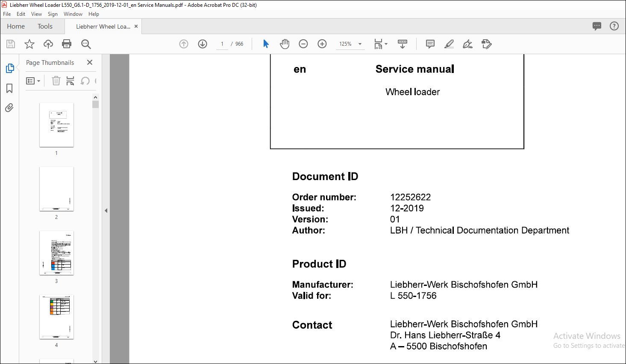Open the find text magnifier tool

(x=86, y=44)
